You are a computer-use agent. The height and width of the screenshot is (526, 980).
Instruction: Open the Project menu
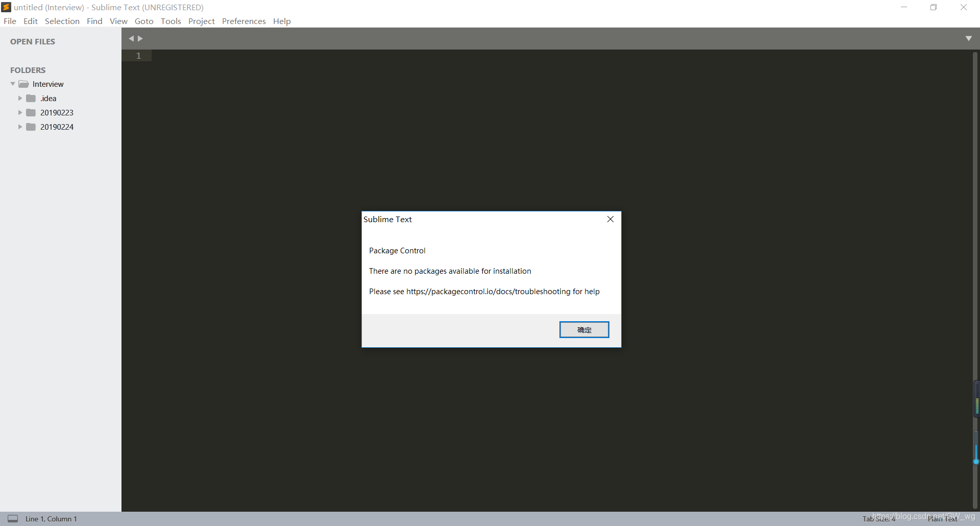[x=202, y=21]
